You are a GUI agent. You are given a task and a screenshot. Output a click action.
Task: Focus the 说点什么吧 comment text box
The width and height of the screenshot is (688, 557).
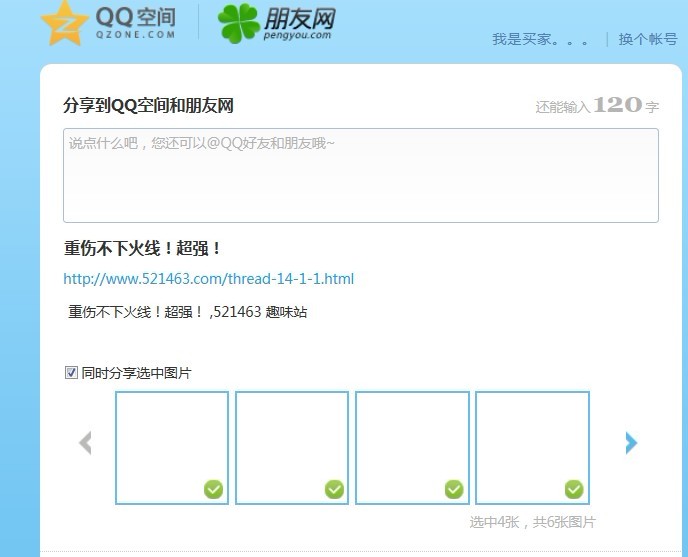(361, 175)
